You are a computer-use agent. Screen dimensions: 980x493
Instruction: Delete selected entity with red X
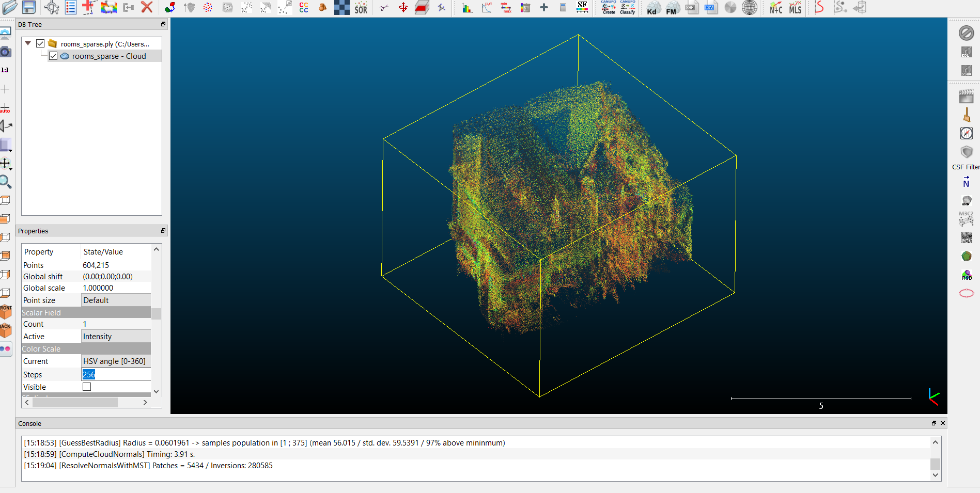(147, 7)
